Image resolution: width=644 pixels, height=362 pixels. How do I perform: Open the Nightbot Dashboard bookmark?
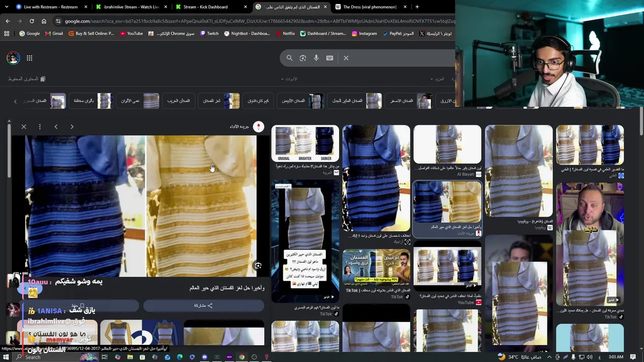pyautogui.click(x=247, y=34)
